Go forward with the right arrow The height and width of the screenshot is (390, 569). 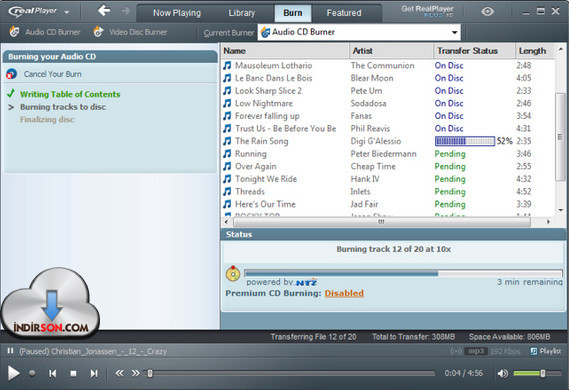(x=126, y=11)
